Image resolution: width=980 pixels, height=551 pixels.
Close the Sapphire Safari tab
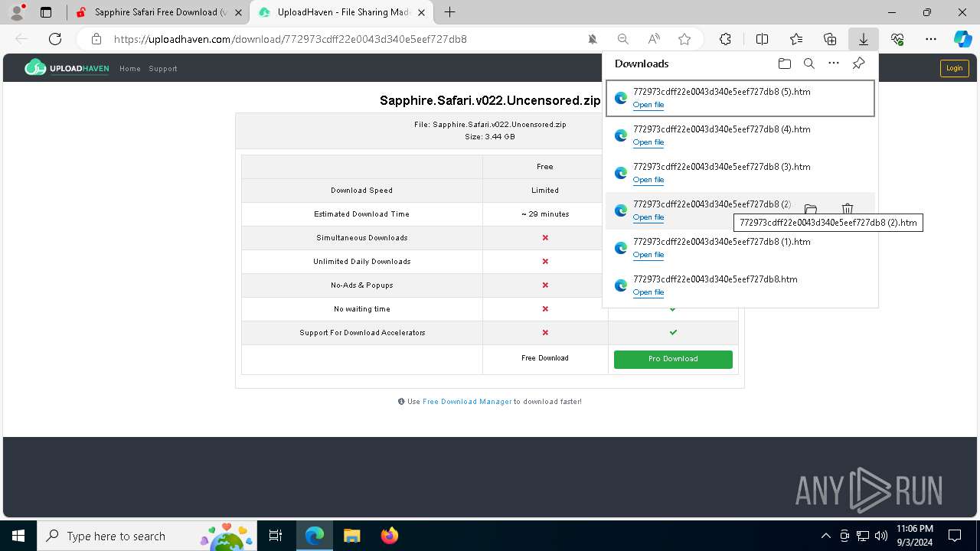click(238, 12)
